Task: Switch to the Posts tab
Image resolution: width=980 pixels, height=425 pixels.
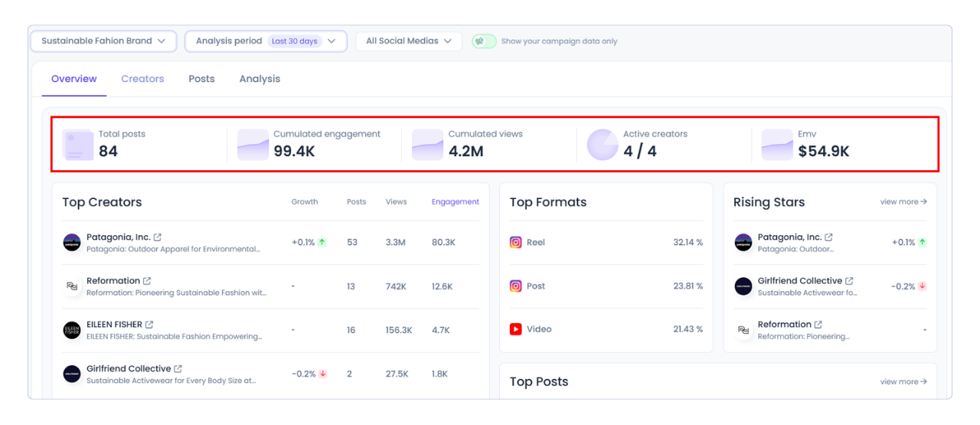Action: pos(201,79)
